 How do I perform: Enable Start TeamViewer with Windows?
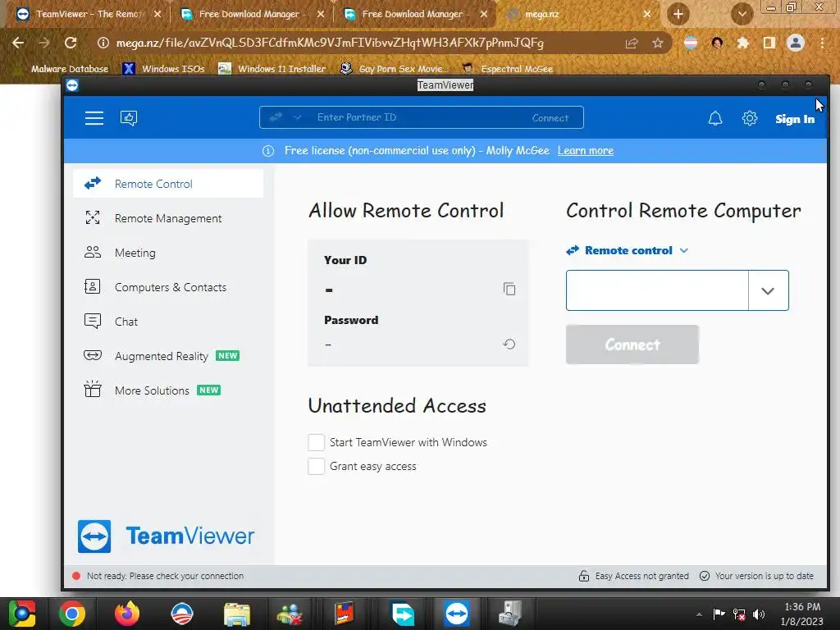tap(316, 442)
